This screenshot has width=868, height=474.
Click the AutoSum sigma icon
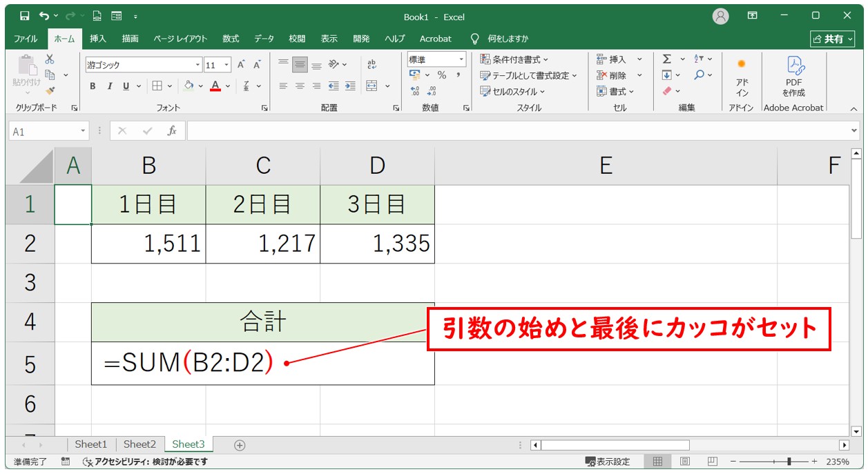coord(667,59)
